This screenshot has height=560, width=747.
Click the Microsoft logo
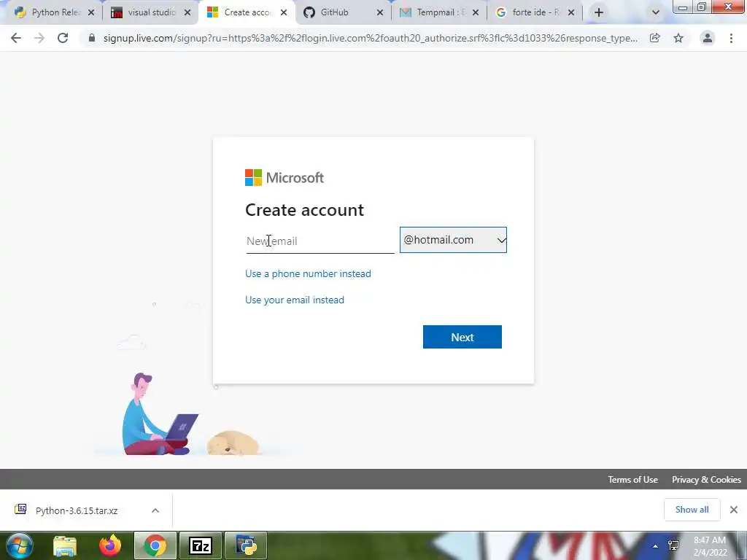coord(285,178)
